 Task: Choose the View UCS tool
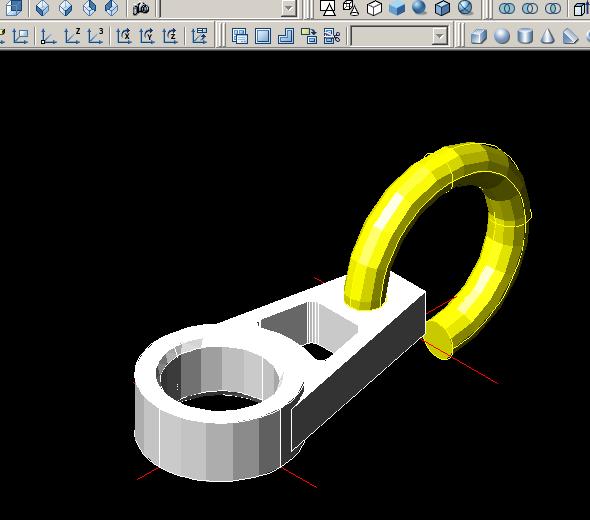pos(20,36)
